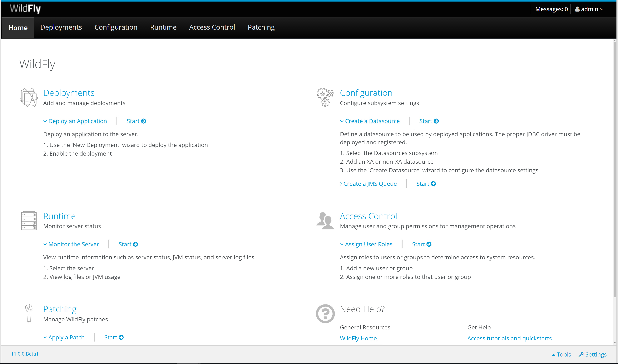
Task: Open Access tutorials and quickstarts
Action: tap(509, 338)
